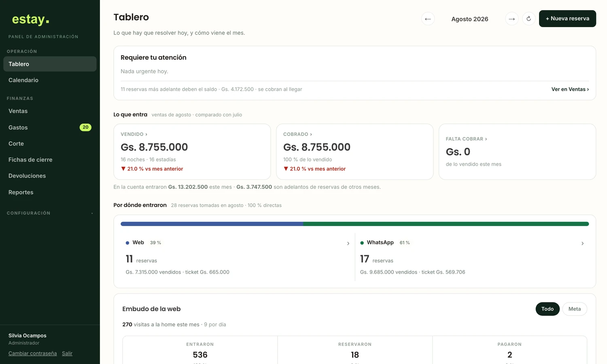The width and height of the screenshot is (607, 364).
Task: Go to next month arrow
Action: point(512,19)
